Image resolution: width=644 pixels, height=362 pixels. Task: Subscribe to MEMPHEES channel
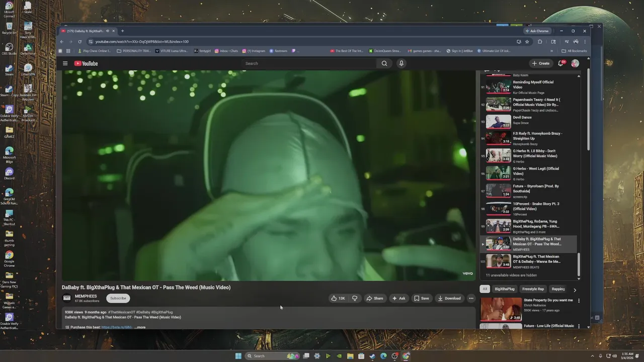[x=118, y=298]
